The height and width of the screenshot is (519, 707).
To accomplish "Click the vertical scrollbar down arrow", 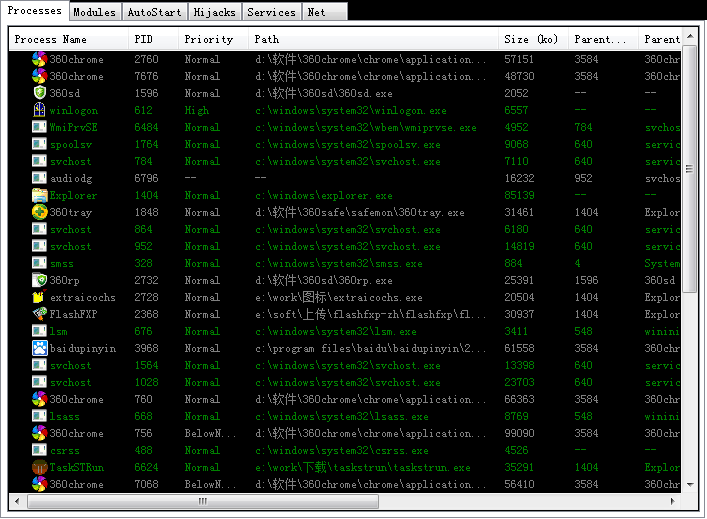I will [690, 485].
